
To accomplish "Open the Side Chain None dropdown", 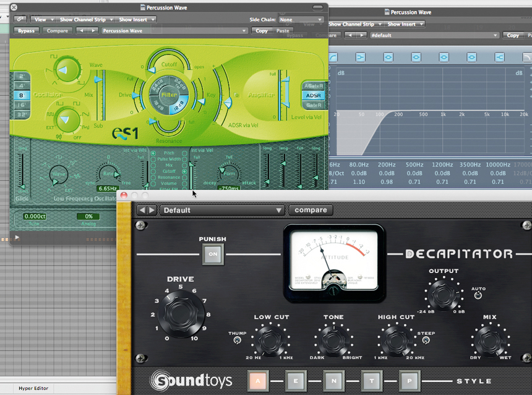I will click(301, 19).
